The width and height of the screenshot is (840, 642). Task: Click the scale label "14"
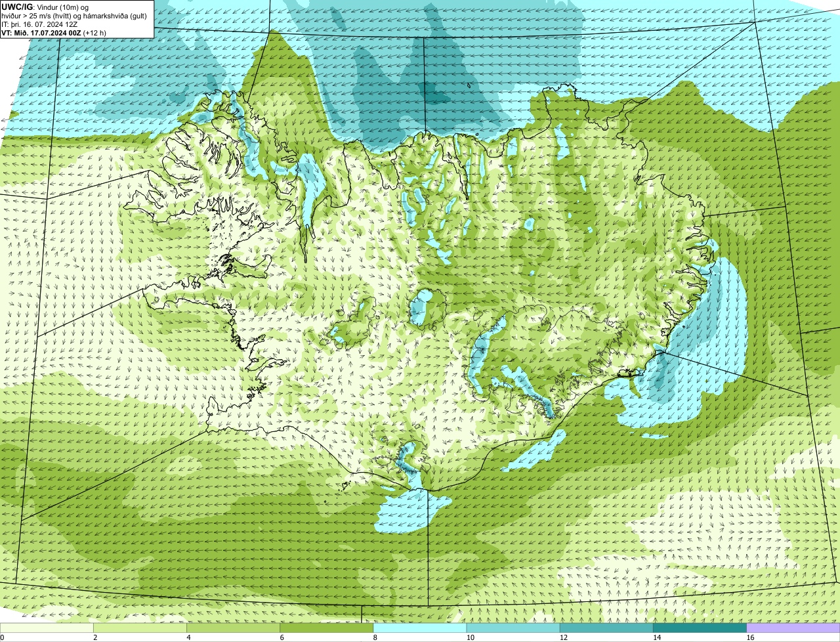657,637
